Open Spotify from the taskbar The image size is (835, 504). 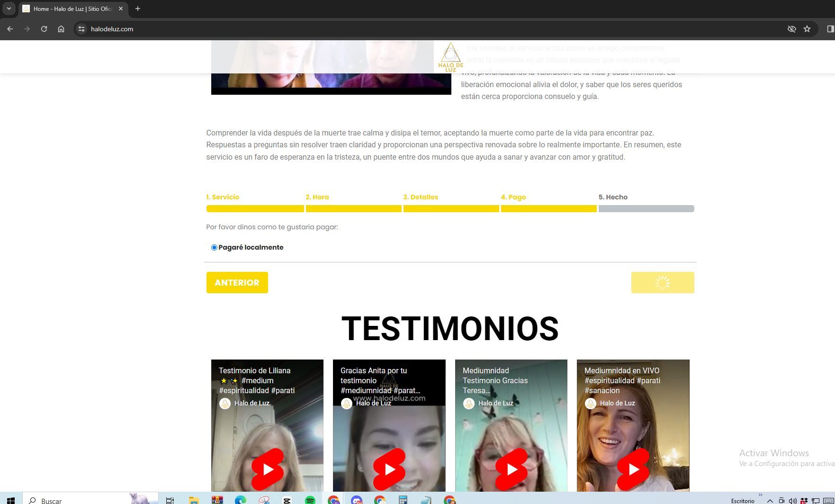pos(310,500)
